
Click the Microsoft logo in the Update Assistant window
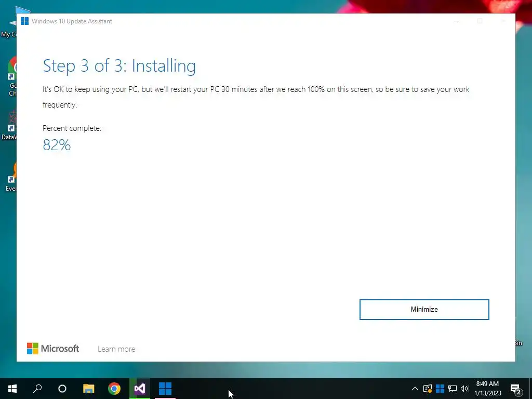(53, 349)
